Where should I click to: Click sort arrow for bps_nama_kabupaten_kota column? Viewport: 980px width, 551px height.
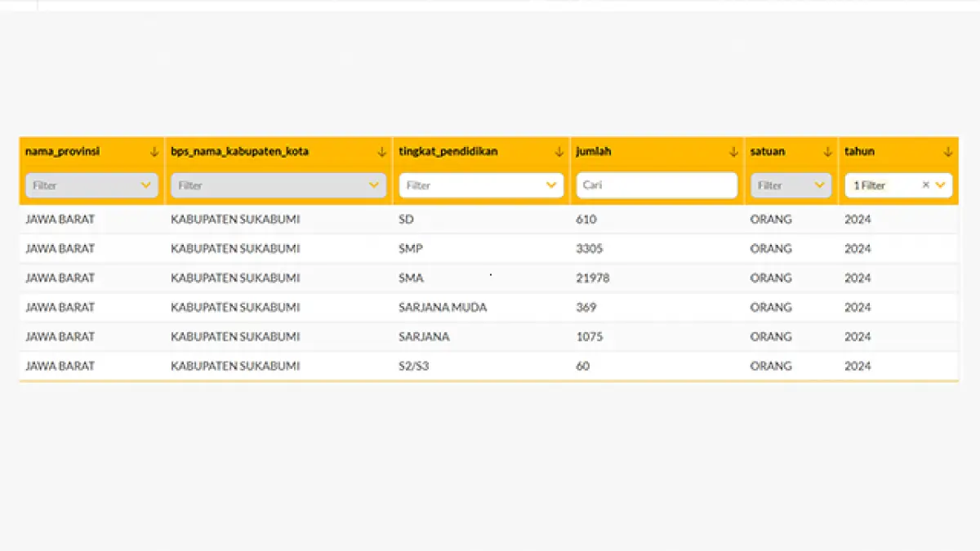tap(381, 152)
